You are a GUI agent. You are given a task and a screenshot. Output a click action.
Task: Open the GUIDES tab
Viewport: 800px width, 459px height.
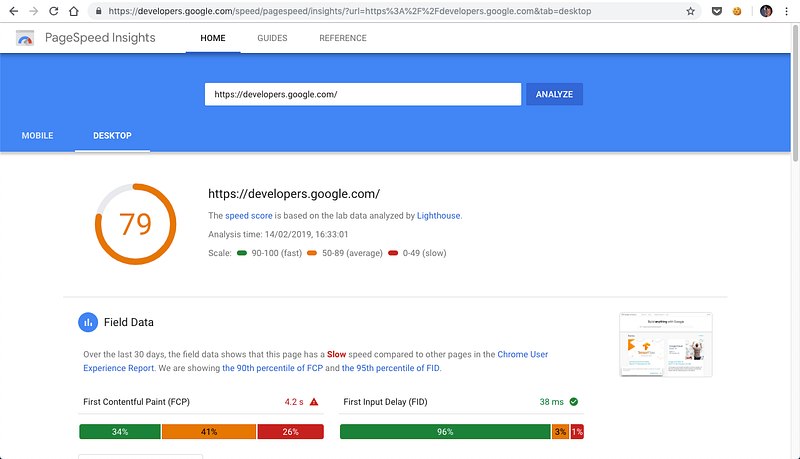[272, 38]
